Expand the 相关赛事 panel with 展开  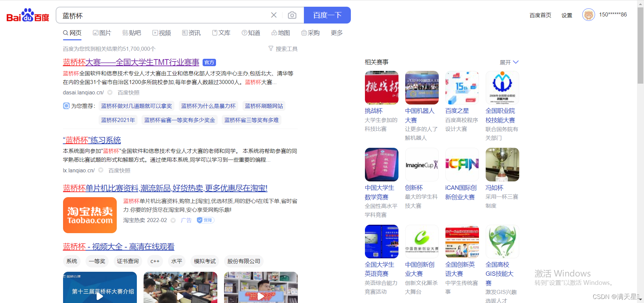tap(509, 62)
